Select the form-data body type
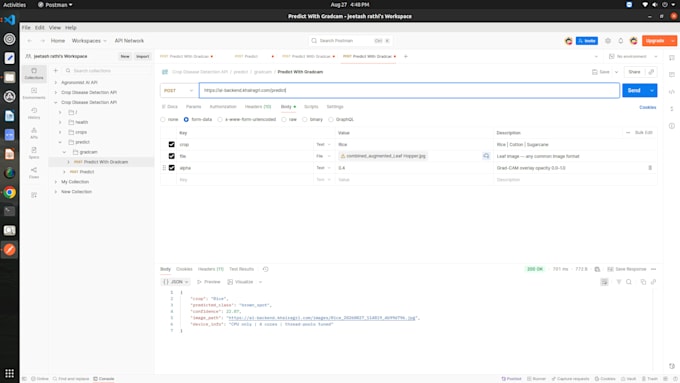This screenshot has width=680, height=383. click(186, 119)
